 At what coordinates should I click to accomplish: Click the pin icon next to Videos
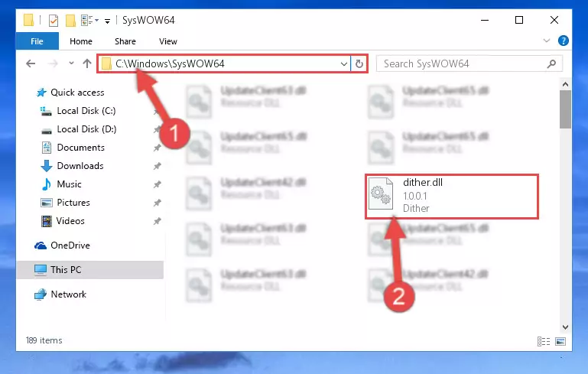tap(157, 221)
